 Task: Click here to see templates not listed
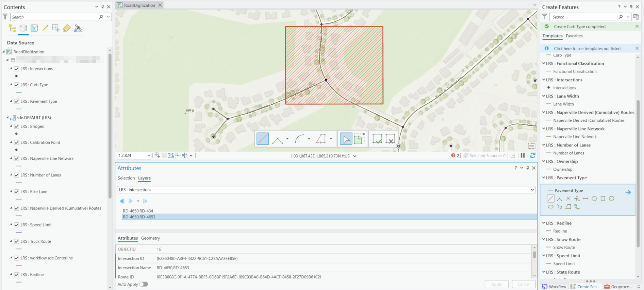[x=588, y=49]
